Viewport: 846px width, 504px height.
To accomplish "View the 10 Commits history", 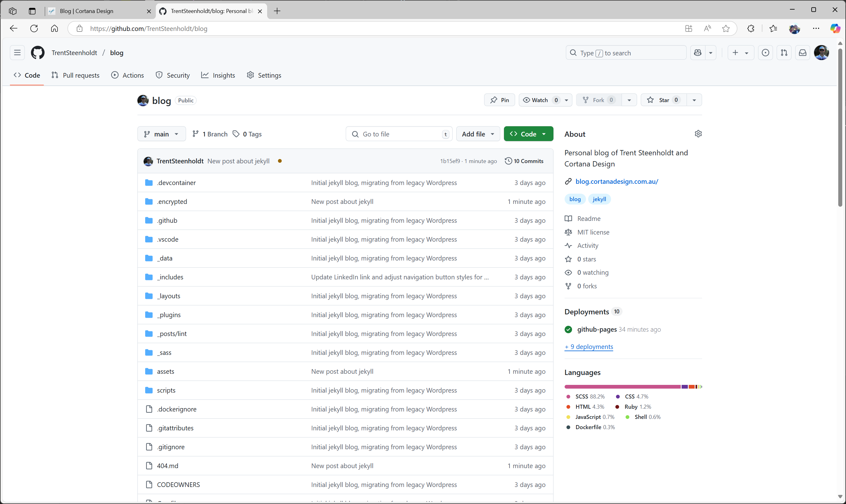I will point(524,161).
